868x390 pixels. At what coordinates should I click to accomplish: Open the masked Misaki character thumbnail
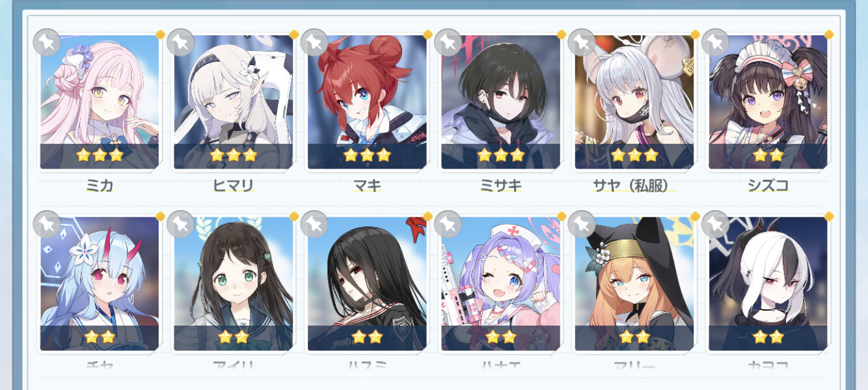click(x=500, y=102)
